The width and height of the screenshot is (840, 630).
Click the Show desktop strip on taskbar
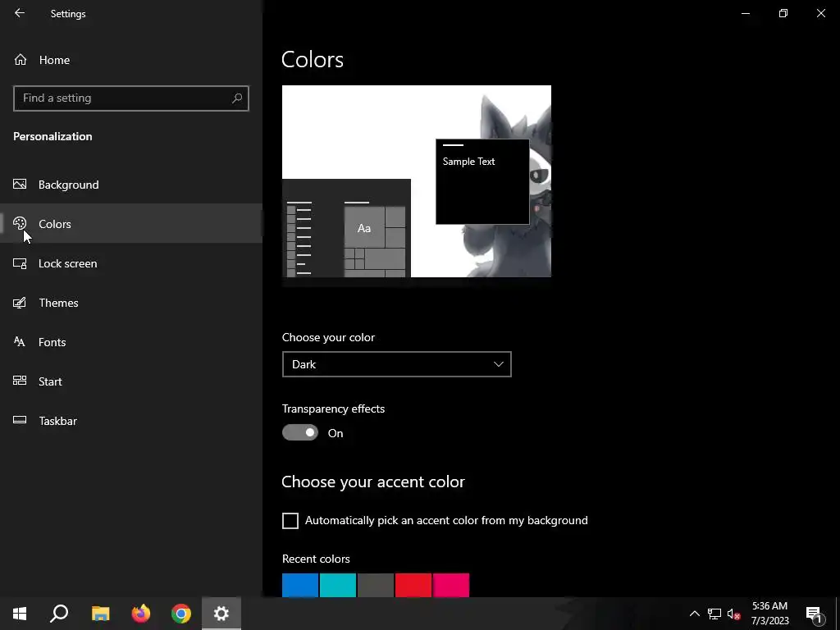[838, 614]
